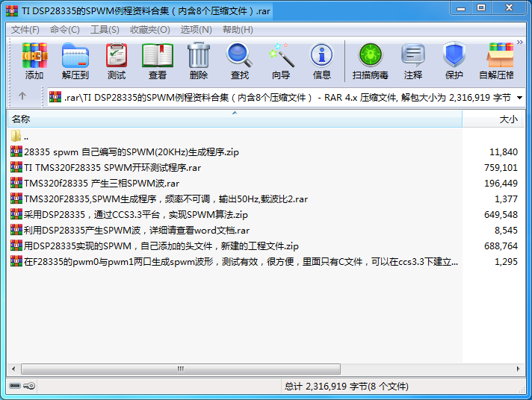Click the size value 759,101

501,167
